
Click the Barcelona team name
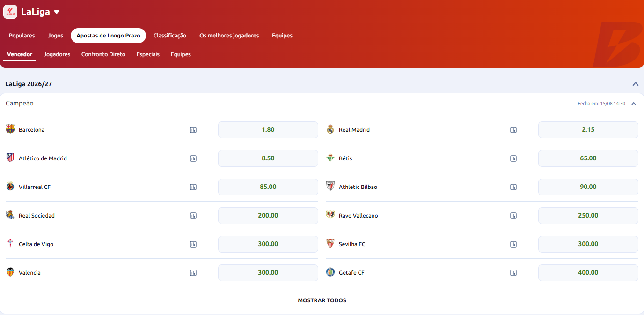32,130
